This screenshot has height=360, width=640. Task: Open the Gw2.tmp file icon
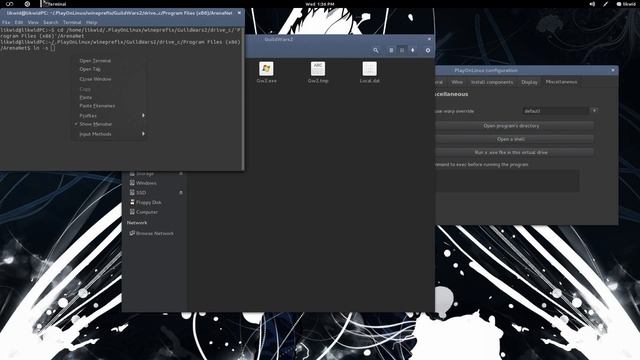(318, 69)
